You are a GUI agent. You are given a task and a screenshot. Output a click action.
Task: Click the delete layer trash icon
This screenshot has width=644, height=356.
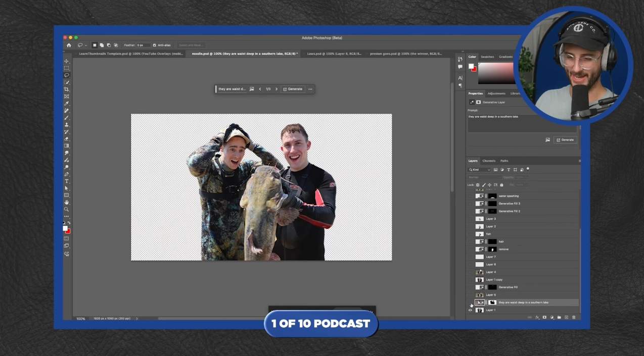(x=574, y=317)
